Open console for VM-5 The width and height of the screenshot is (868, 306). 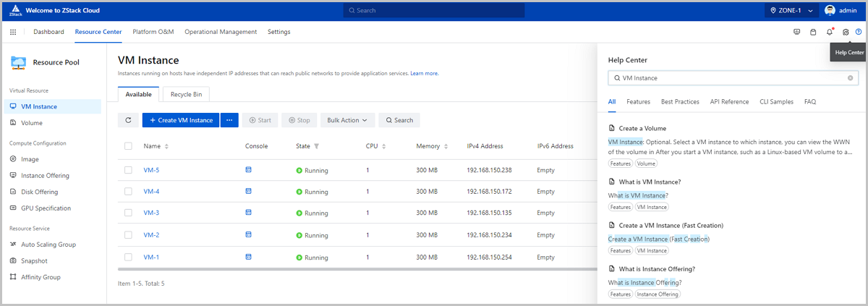(x=249, y=170)
